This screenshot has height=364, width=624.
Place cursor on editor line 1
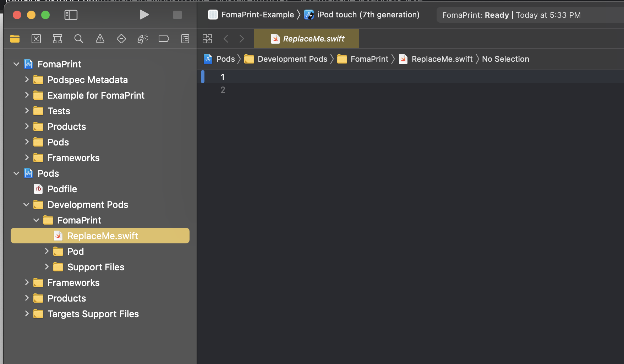(x=426, y=77)
